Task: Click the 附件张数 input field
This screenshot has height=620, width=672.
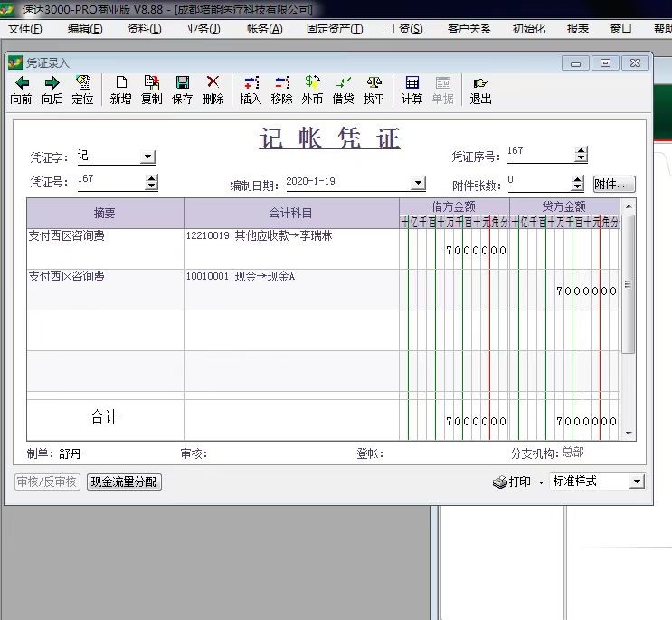Action: [x=538, y=182]
